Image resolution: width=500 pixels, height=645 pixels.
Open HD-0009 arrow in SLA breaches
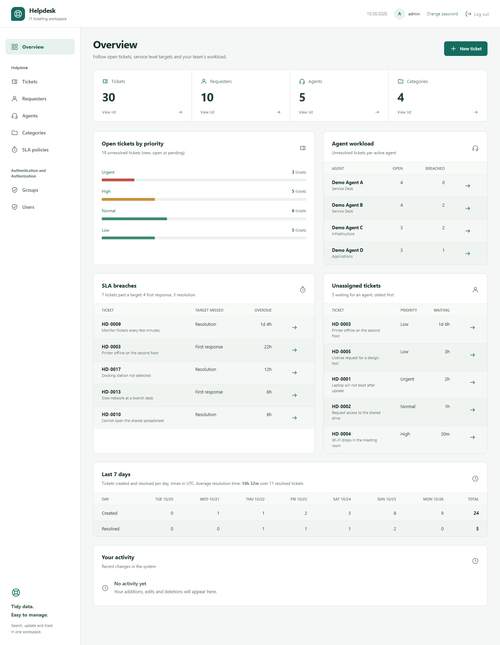click(x=294, y=327)
